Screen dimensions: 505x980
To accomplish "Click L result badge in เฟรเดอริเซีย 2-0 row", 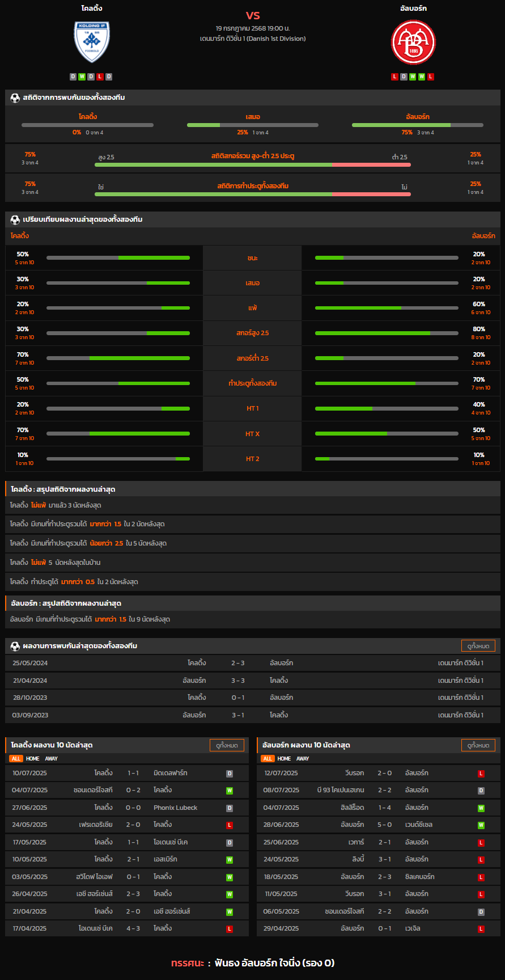I will tap(230, 825).
